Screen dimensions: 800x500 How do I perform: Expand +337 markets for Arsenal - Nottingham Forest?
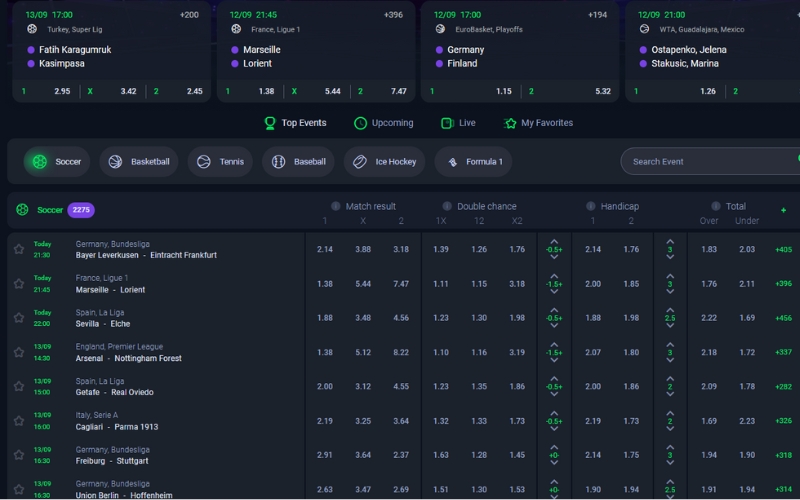click(783, 352)
